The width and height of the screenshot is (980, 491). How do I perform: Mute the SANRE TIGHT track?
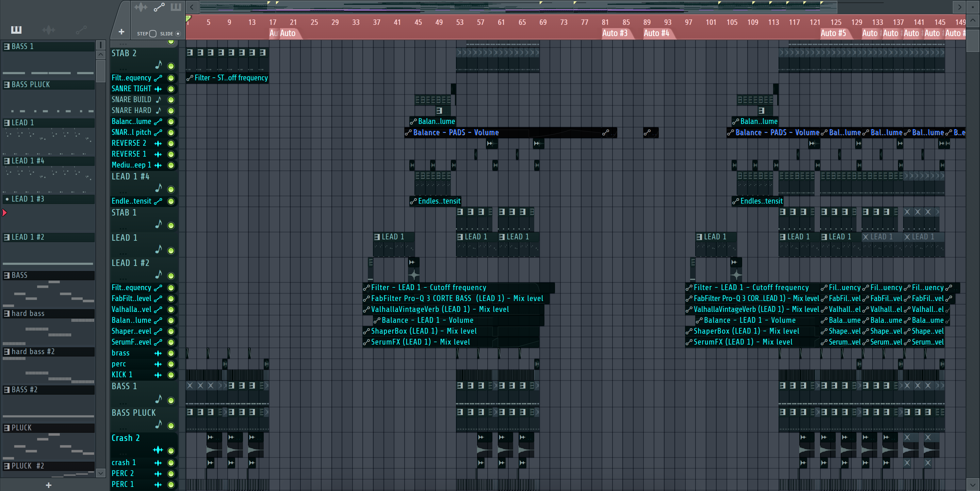[171, 89]
